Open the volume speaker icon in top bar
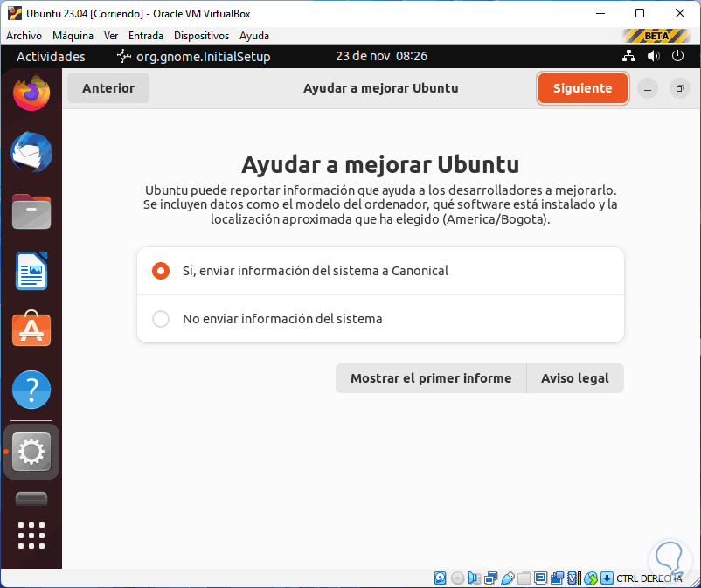The height and width of the screenshot is (588, 701). coord(653,56)
